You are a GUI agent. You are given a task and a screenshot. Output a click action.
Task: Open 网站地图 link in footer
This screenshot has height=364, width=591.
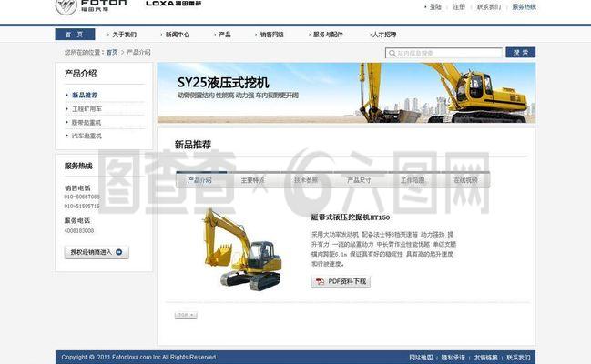tap(421, 357)
